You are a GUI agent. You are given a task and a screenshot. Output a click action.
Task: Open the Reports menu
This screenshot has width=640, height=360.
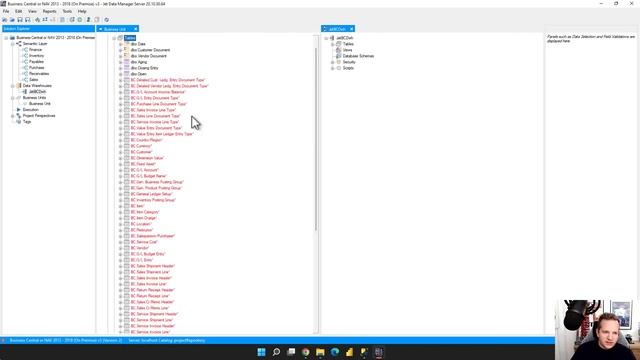(x=49, y=11)
